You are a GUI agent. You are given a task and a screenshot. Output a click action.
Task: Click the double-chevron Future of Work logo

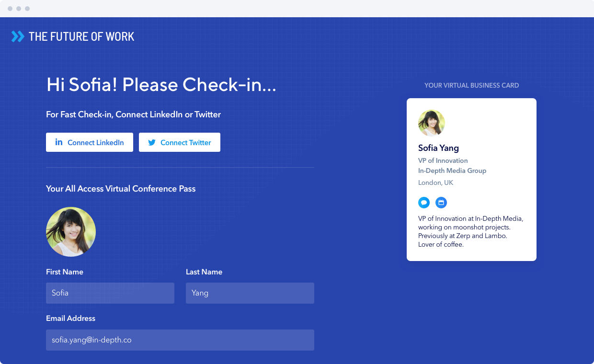pyautogui.click(x=18, y=36)
